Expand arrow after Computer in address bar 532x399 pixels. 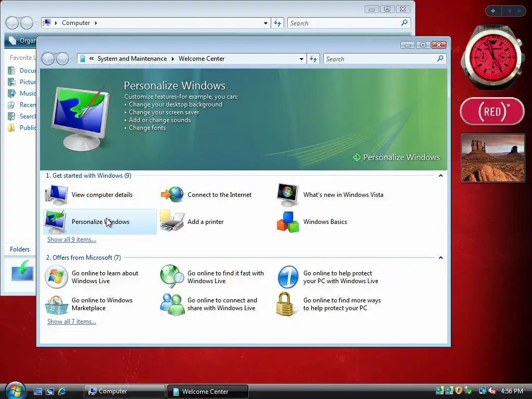click(x=96, y=23)
